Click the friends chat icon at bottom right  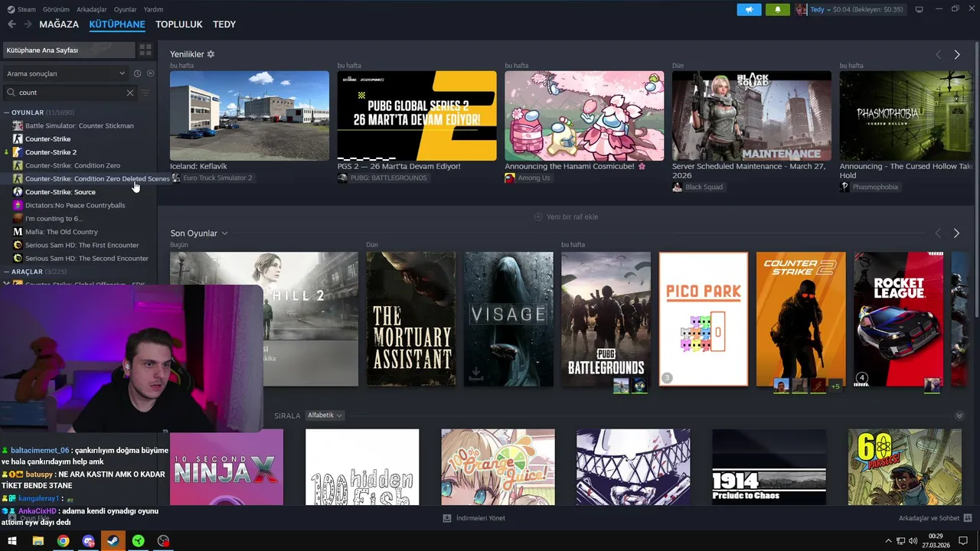click(x=968, y=518)
